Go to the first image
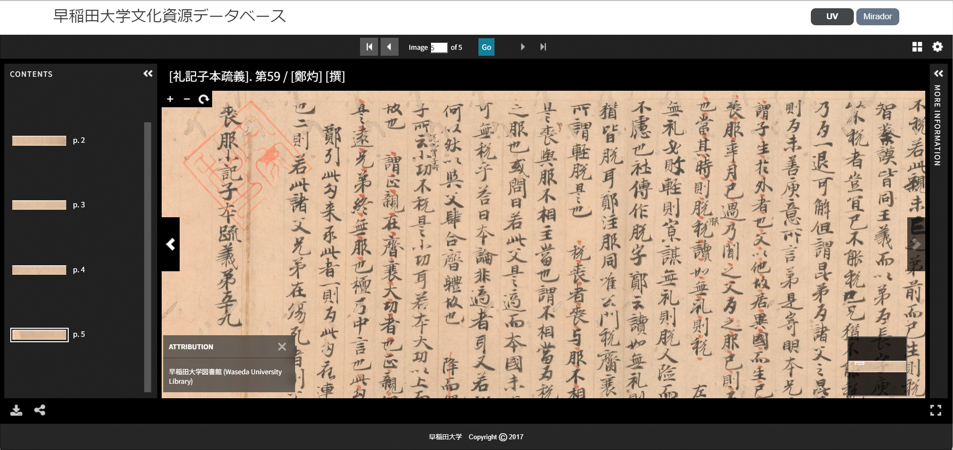The image size is (953, 450). [x=369, y=47]
